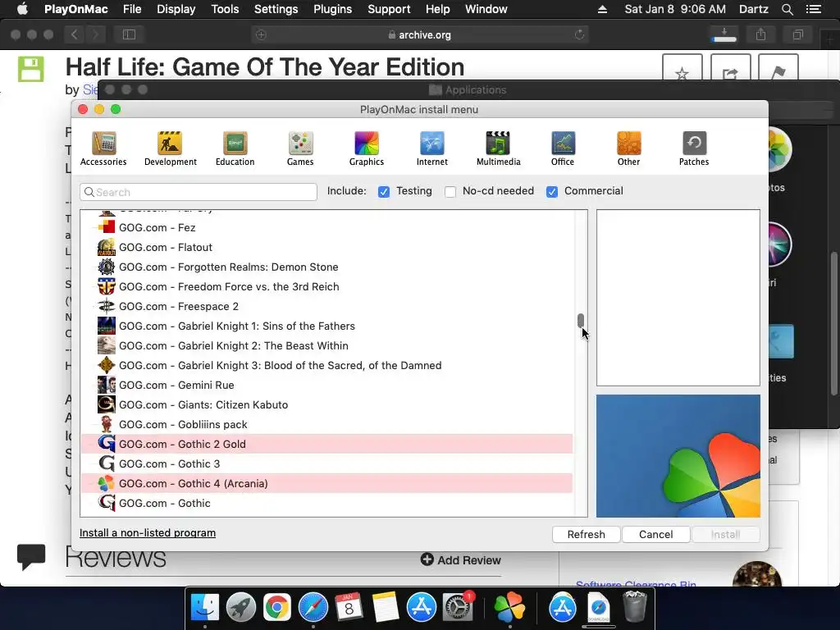Select GOG.com - Freedom Force vs. the 3rd Reich

coord(326,286)
